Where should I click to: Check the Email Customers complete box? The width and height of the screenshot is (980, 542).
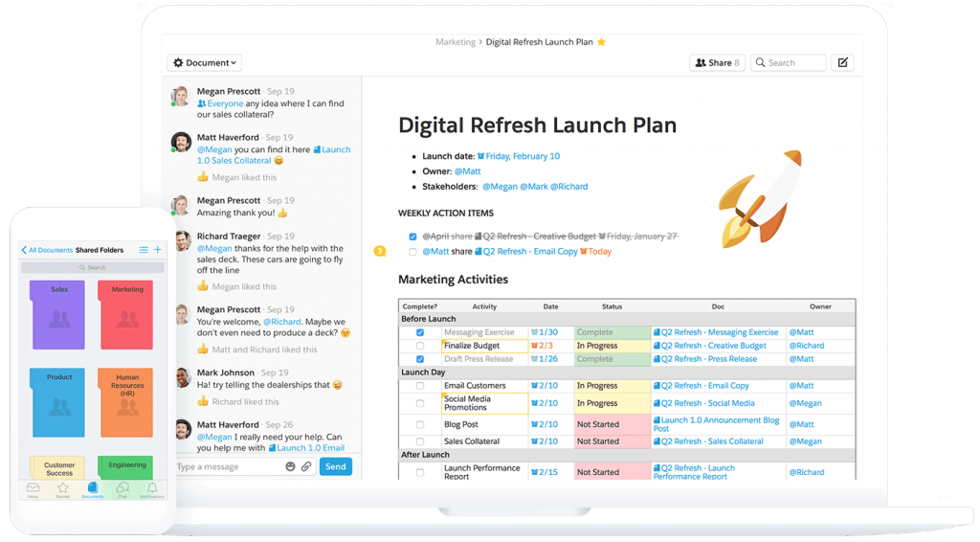pyautogui.click(x=420, y=386)
